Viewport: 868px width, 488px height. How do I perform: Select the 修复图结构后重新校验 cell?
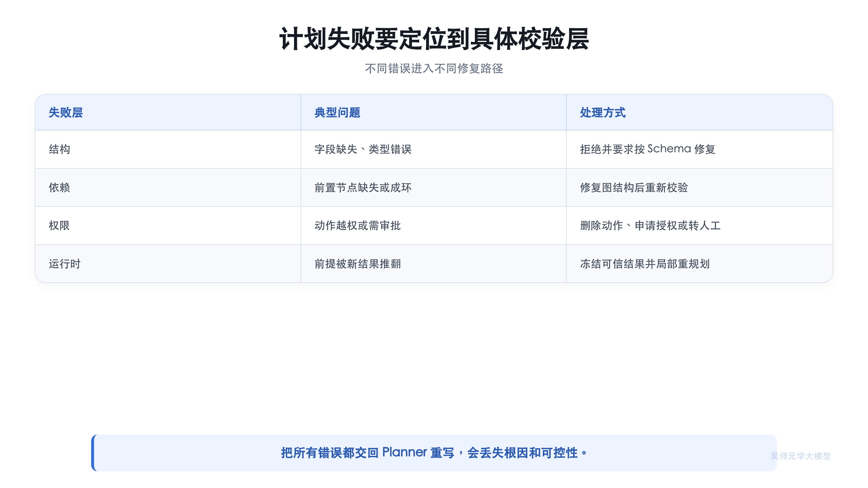click(699, 188)
